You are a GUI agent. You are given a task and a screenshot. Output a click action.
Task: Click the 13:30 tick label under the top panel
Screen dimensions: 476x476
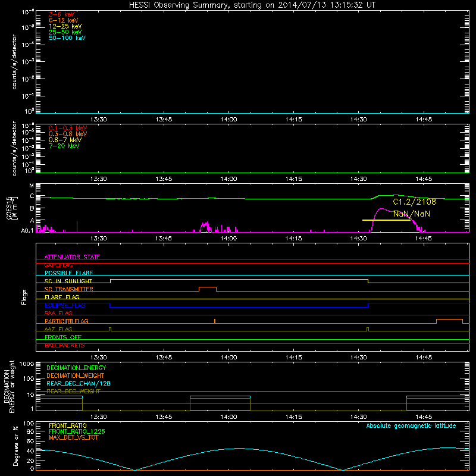99,120
